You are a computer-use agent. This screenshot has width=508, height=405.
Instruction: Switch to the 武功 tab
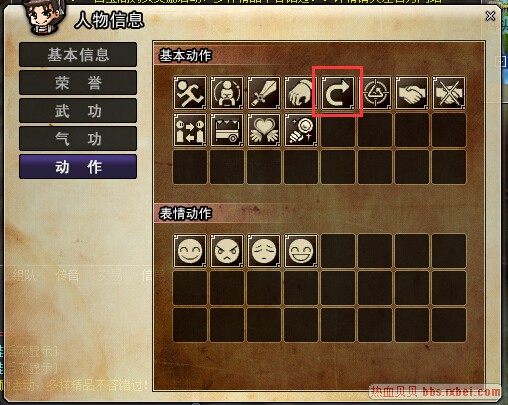click(78, 111)
